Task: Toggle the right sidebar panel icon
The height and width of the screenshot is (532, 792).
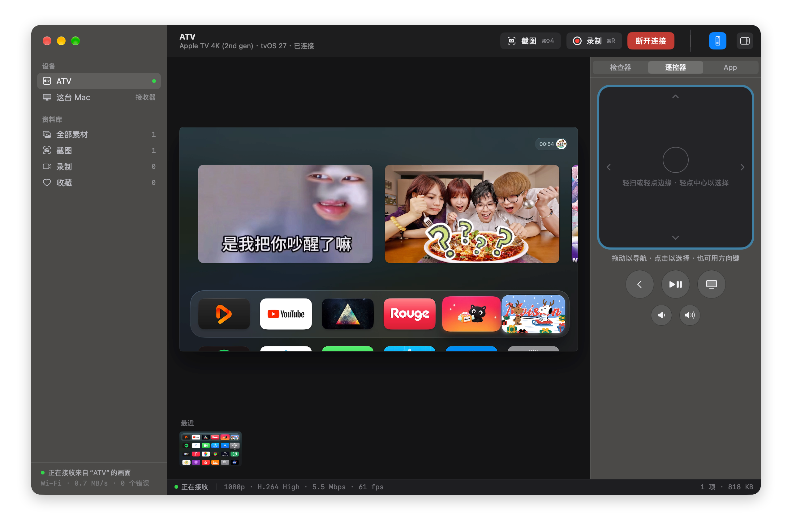Action: coord(745,41)
